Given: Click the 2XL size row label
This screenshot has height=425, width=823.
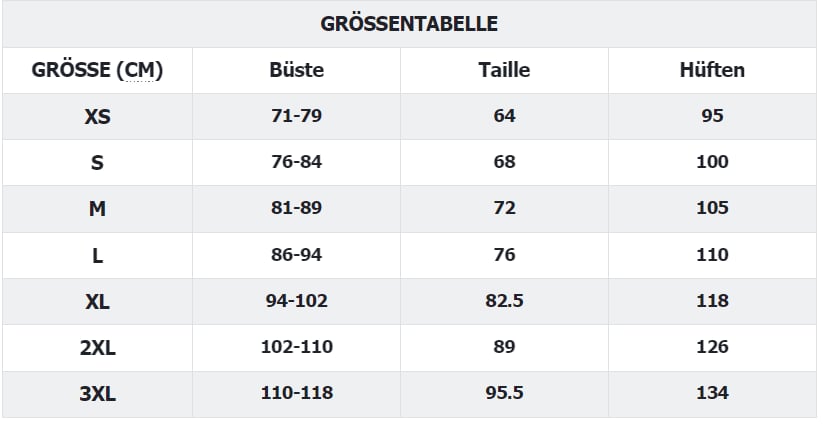Looking at the screenshot, I should pyautogui.click(x=97, y=347).
